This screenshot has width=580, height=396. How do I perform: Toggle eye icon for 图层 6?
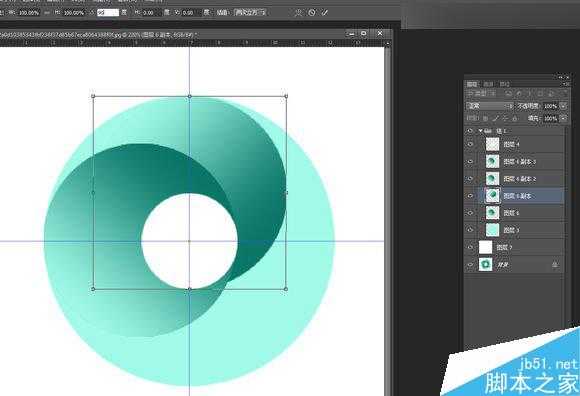click(470, 213)
